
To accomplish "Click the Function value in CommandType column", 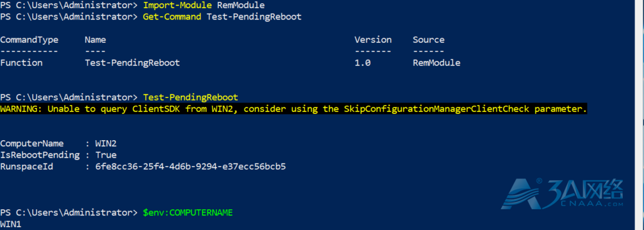I will point(21,63).
